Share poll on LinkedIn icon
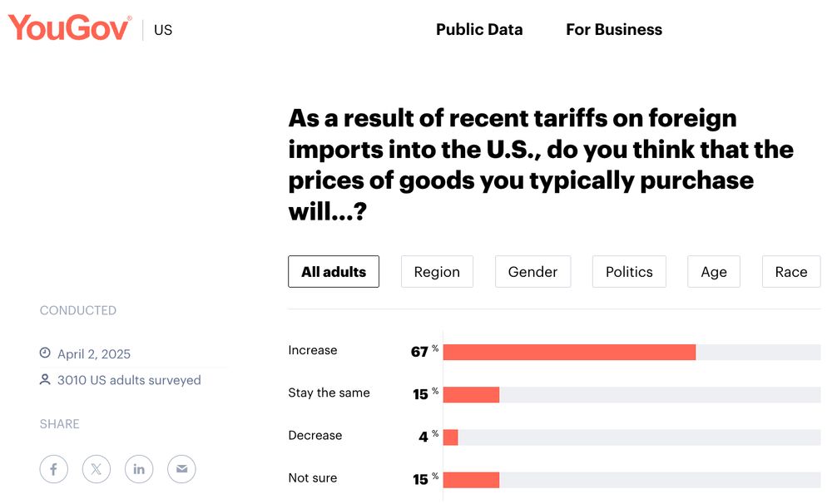 tap(139, 469)
